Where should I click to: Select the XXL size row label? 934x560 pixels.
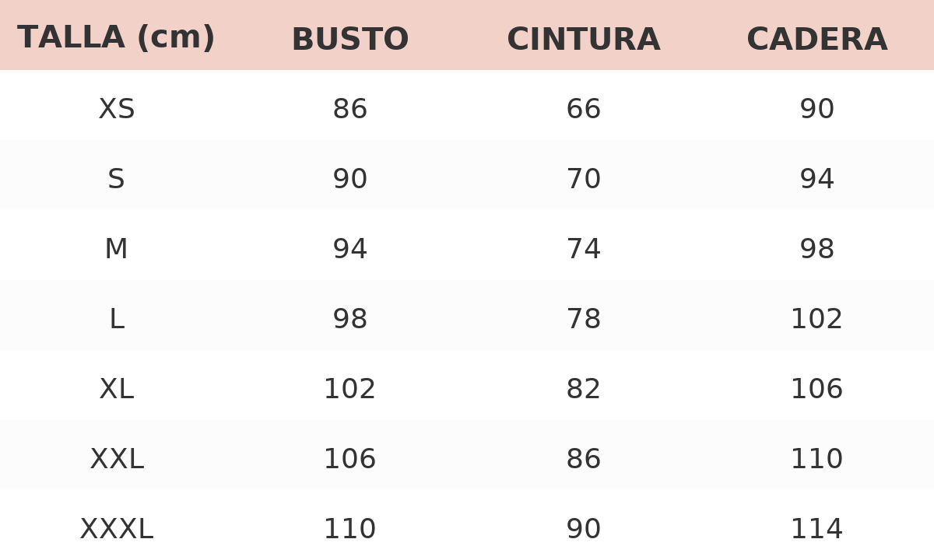(x=116, y=460)
